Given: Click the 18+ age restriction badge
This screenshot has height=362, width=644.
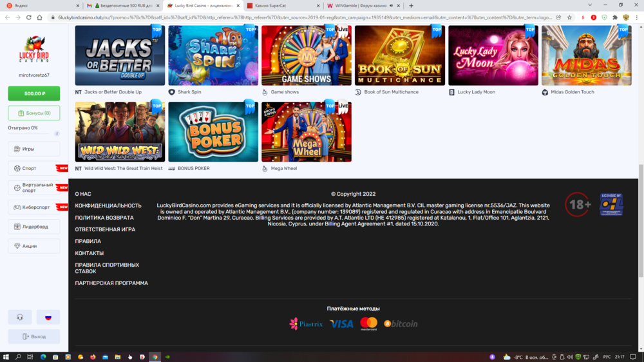Looking at the screenshot, I should [x=578, y=205].
